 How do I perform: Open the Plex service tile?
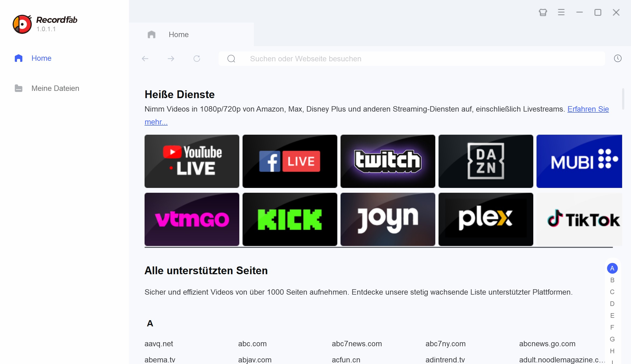point(486,219)
